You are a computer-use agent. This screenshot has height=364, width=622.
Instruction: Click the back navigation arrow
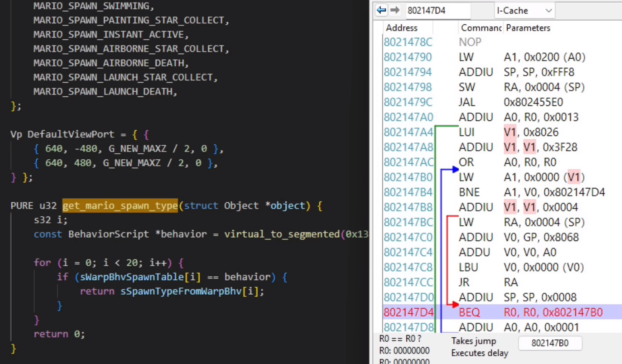(x=381, y=10)
